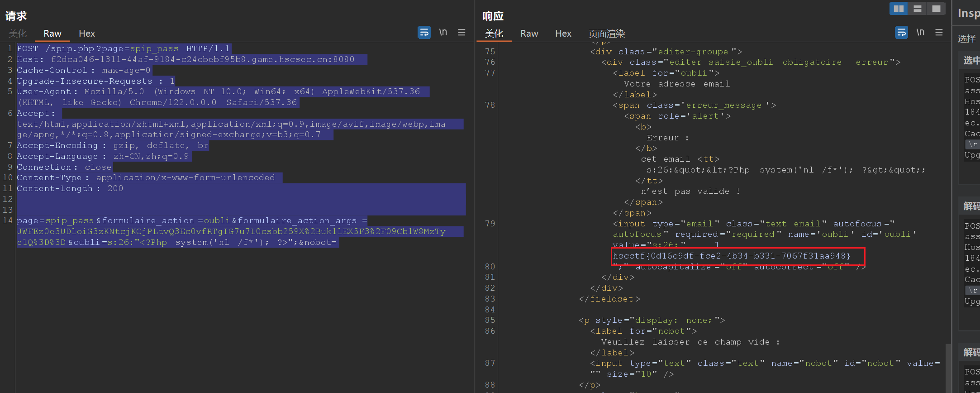980x393 pixels.
Task: Select the request Hex tab
Action: coord(87,34)
